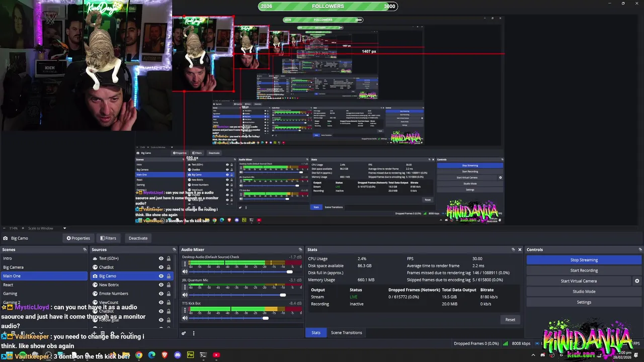The width and height of the screenshot is (644, 362).
Task: Open Properties for Big Camo
Action: click(78, 238)
